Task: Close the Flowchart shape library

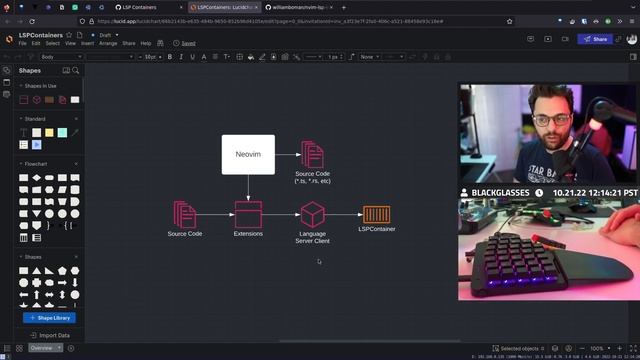Action: point(76,164)
